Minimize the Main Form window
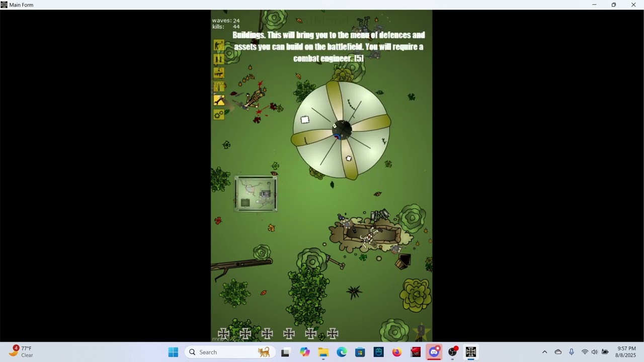The width and height of the screenshot is (644, 362). (594, 5)
